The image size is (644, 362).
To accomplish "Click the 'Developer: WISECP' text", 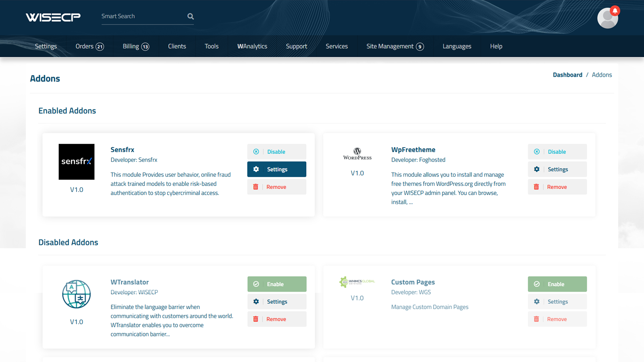I will [134, 292].
